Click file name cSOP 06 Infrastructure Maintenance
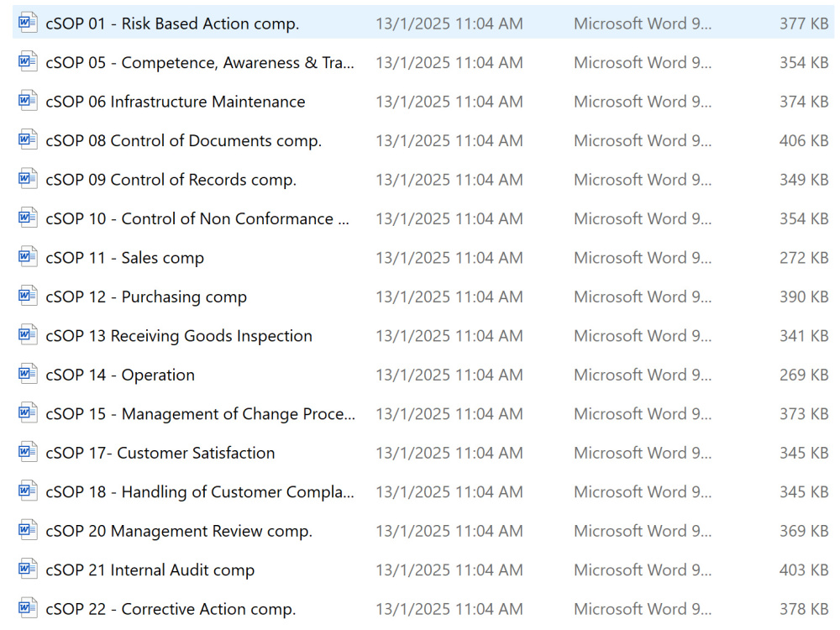 (x=176, y=102)
